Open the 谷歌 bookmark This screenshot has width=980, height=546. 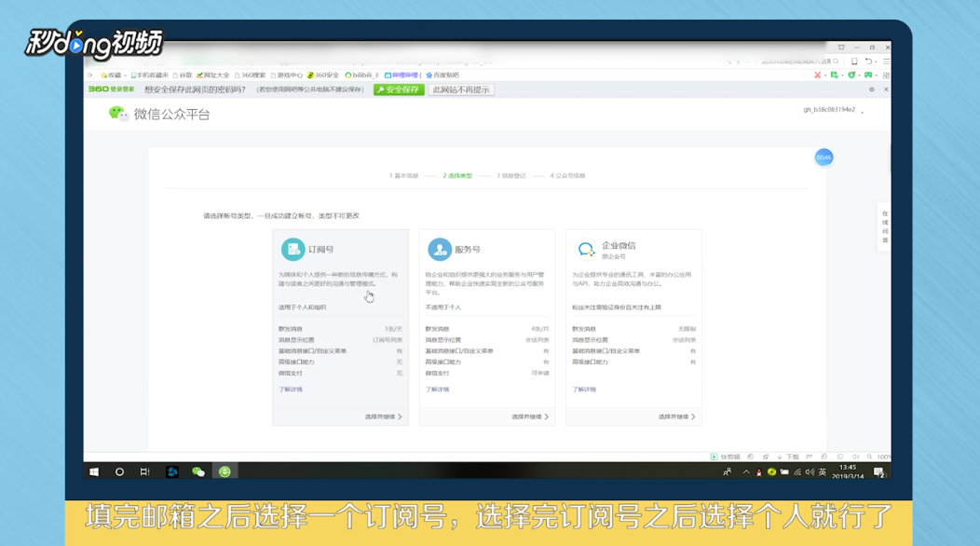pyautogui.click(x=183, y=75)
